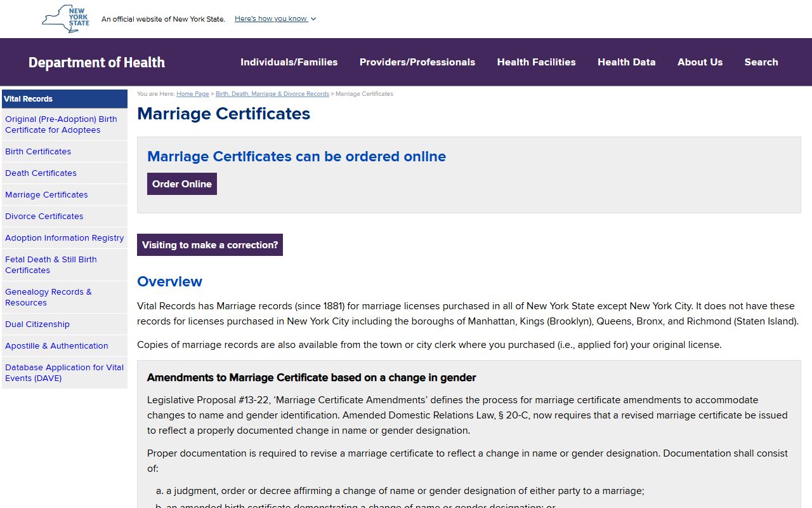This screenshot has height=508, width=812.
Task: Open the Department of Health home link
Action: click(96, 62)
